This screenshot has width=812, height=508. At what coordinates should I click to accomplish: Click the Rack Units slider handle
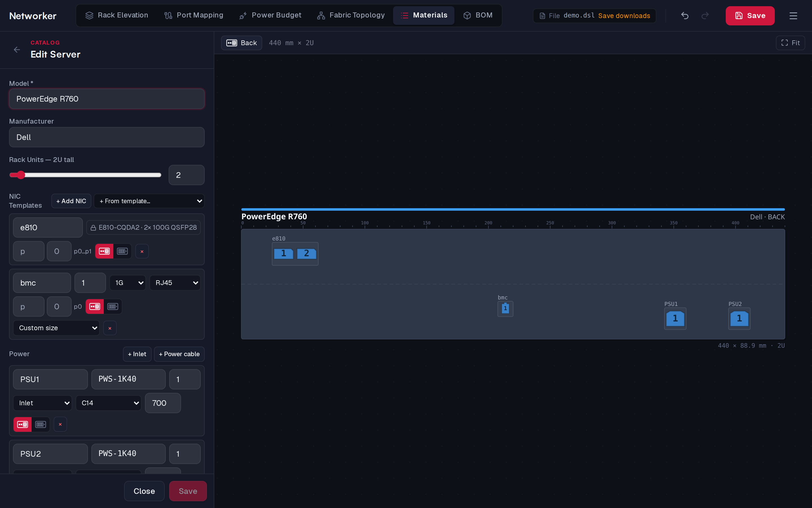click(21, 175)
